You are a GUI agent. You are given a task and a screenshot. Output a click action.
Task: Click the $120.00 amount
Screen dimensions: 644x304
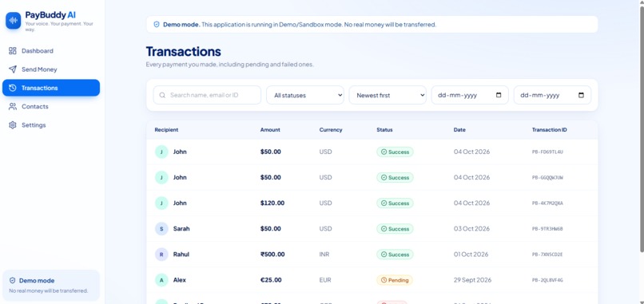[272, 203]
